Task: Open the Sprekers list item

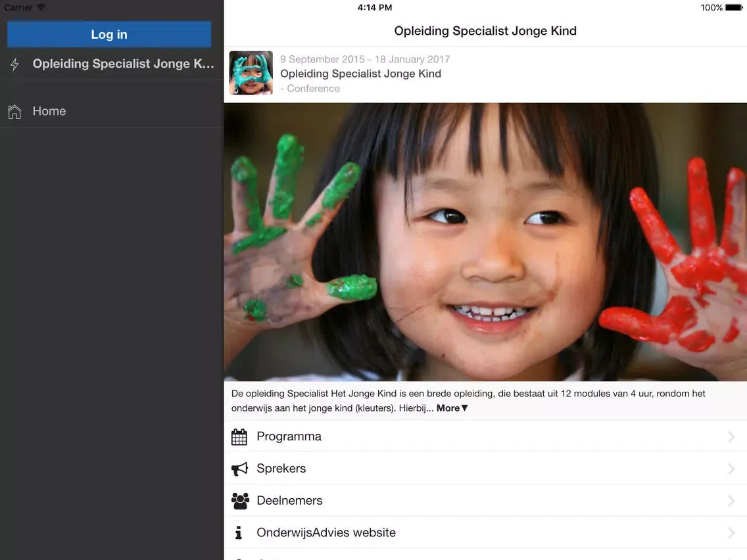Action: [x=281, y=469]
